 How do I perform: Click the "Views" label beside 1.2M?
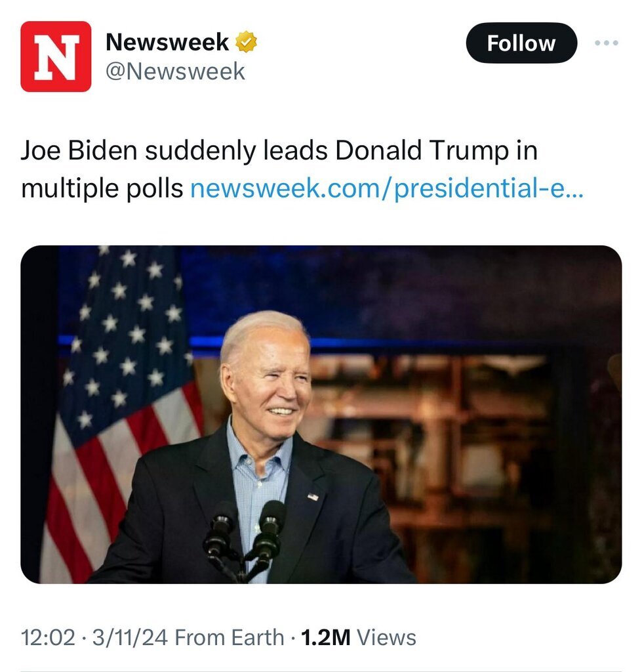[x=387, y=637]
